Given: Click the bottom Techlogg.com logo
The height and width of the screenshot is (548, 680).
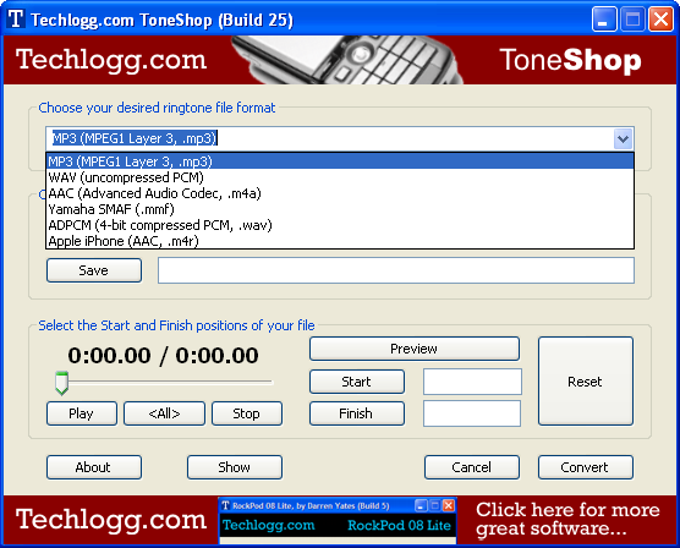Looking at the screenshot, I should pos(111,519).
